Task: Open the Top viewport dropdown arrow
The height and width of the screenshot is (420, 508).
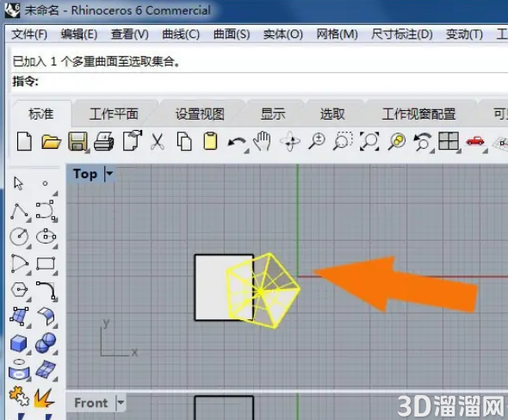Action: click(x=109, y=174)
